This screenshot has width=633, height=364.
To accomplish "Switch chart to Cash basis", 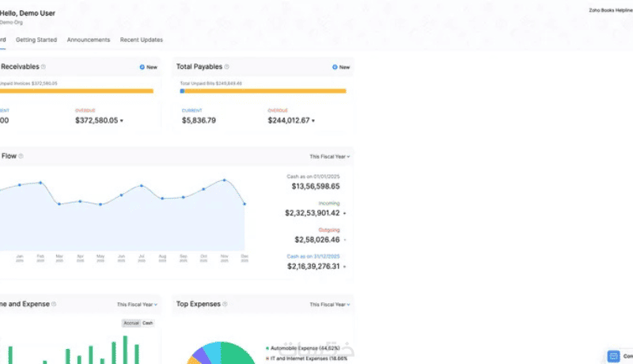I will [x=148, y=323].
